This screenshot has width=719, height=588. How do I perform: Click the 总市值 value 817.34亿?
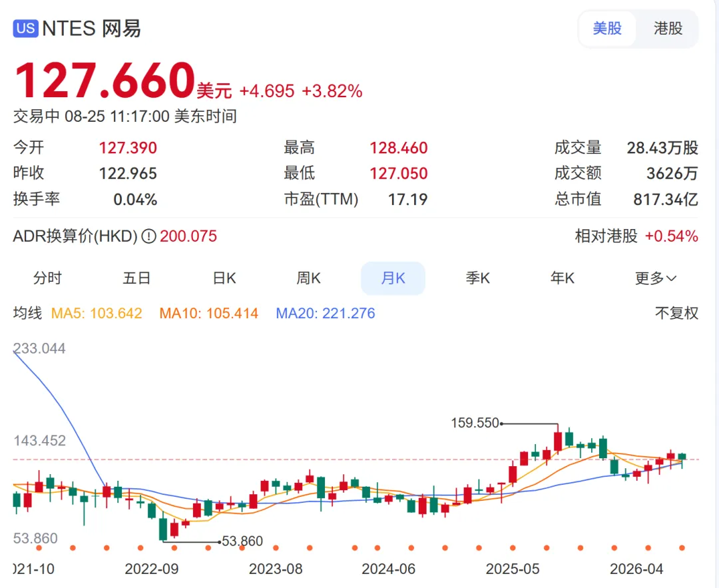pos(666,200)
